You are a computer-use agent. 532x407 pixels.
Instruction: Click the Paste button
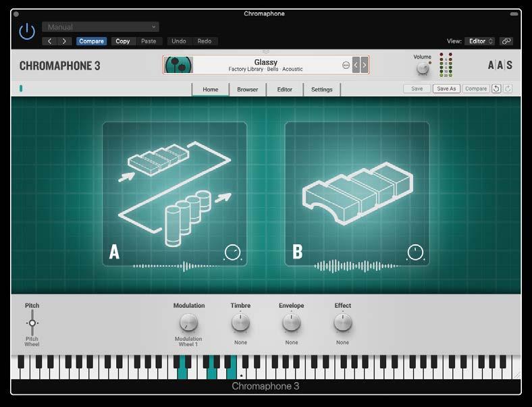click(149, 41)
